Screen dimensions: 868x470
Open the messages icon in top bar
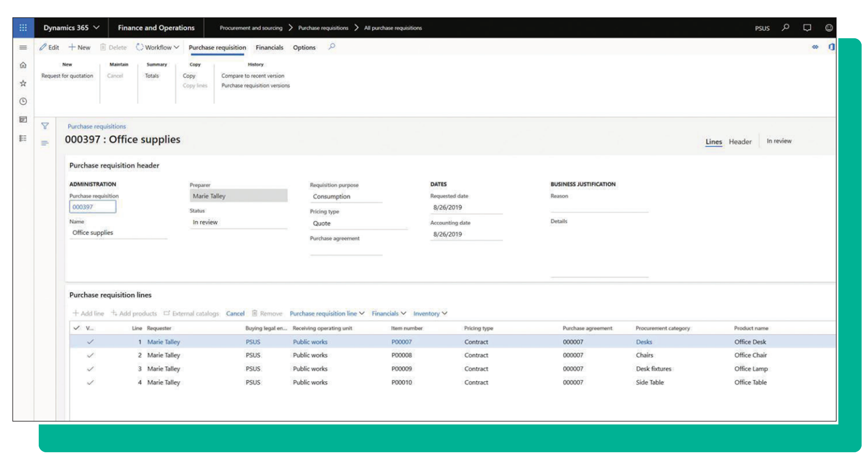807,28
